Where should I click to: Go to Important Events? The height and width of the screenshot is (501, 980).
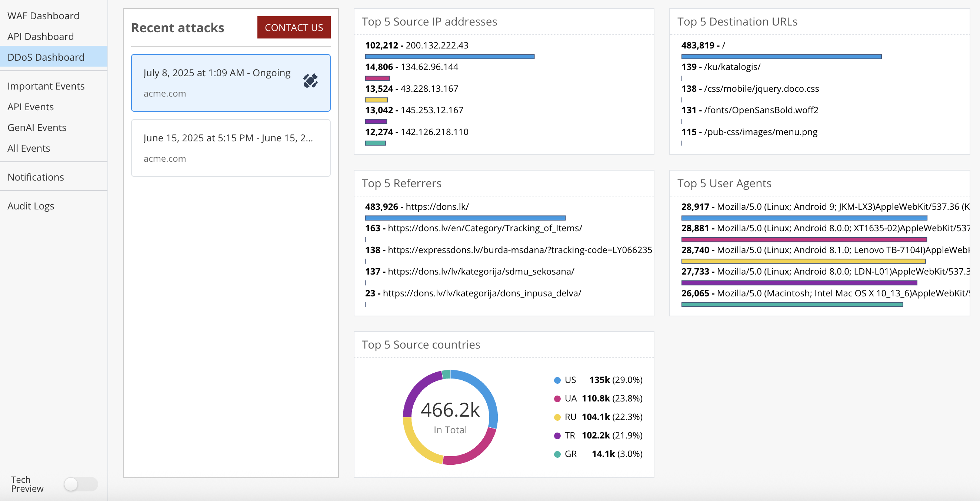tap(46, 86)
